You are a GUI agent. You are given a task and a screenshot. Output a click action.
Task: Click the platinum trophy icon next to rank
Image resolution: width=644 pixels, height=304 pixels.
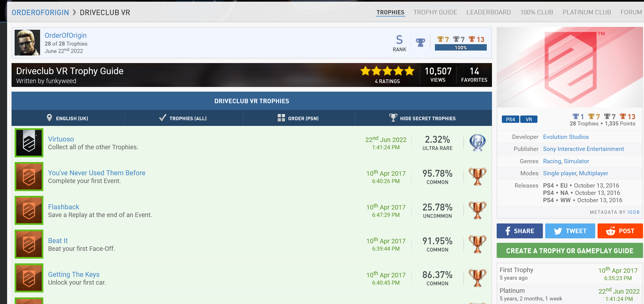point(420,43)
